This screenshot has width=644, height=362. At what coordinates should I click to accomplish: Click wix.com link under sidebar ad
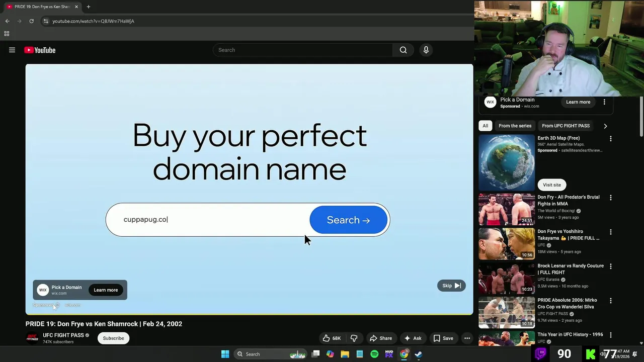531,107
